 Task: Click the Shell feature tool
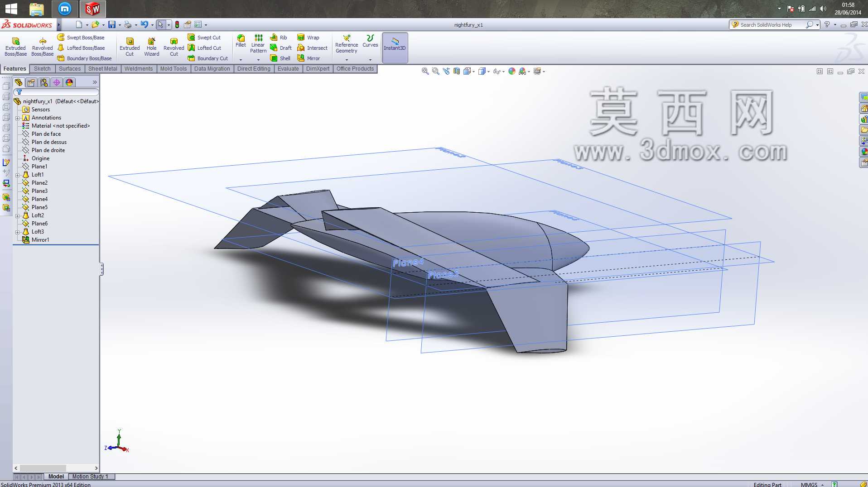pyautogui.click(x=280, y=58)
